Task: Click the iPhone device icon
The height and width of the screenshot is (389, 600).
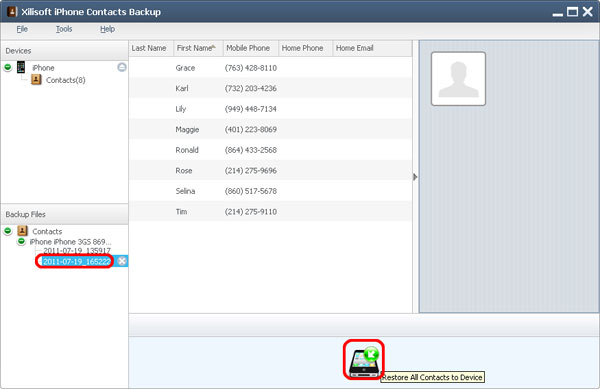Action: (21, 67)
